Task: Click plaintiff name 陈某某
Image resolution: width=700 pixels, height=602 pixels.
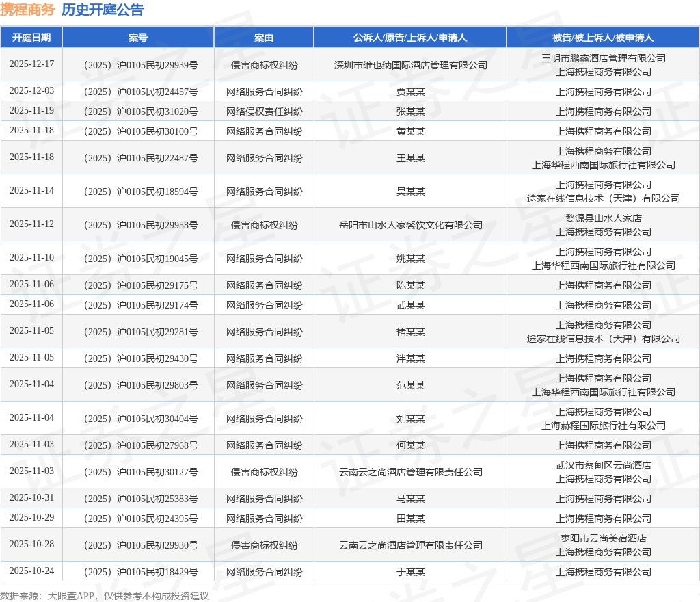Action: (411, 285)
